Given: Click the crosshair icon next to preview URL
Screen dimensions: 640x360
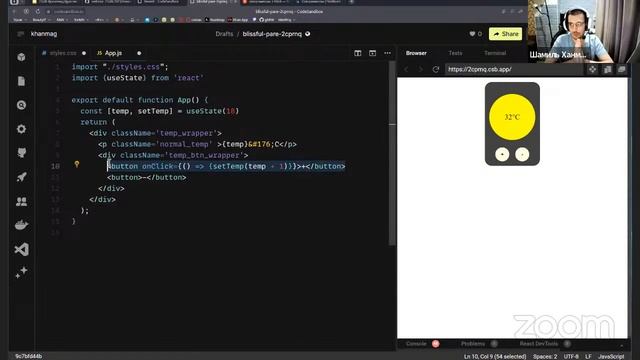Looking at the screenshot, I should 592,69.
